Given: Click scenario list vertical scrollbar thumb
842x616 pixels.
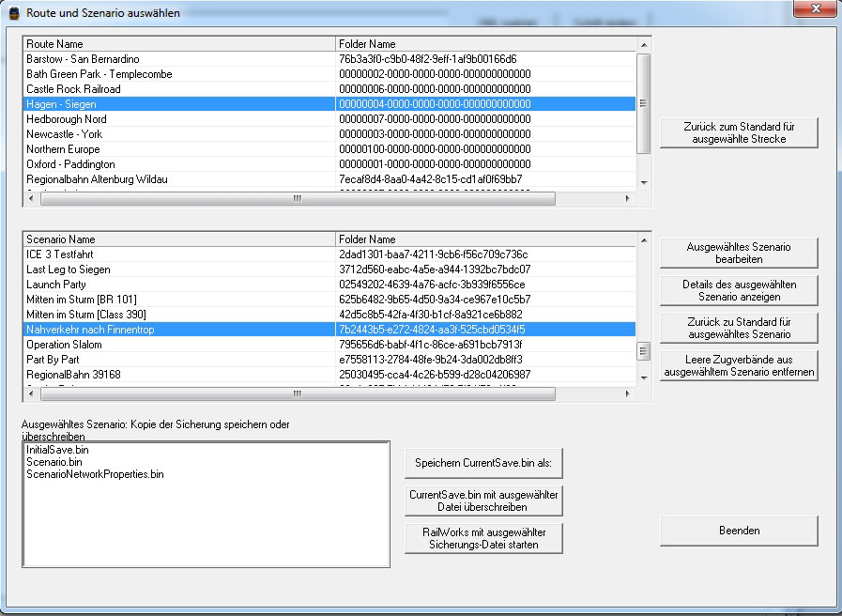Looking at the screenshot, I should coord(643,351).
